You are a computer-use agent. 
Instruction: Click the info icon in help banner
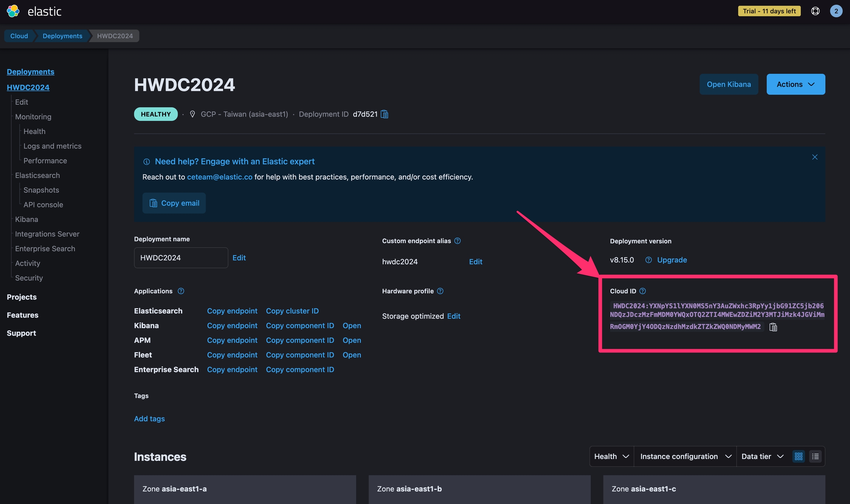[x=146, y=161]
